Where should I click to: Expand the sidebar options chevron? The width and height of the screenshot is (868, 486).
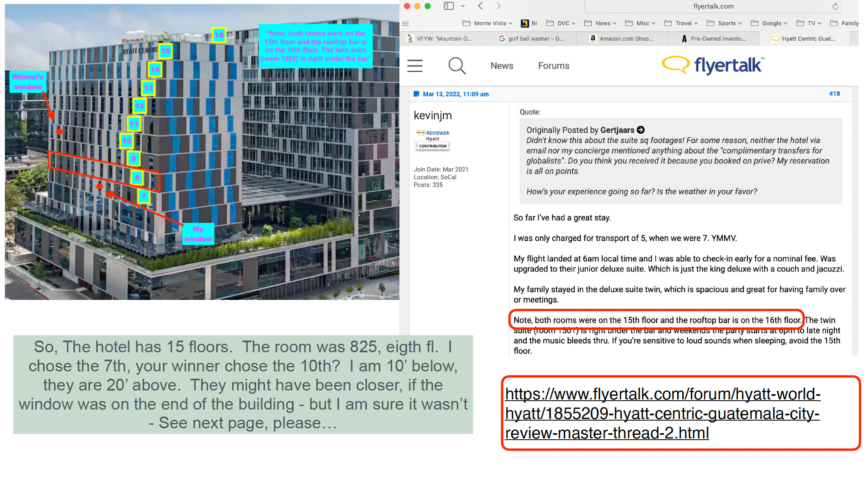click(x=463, y=6)
